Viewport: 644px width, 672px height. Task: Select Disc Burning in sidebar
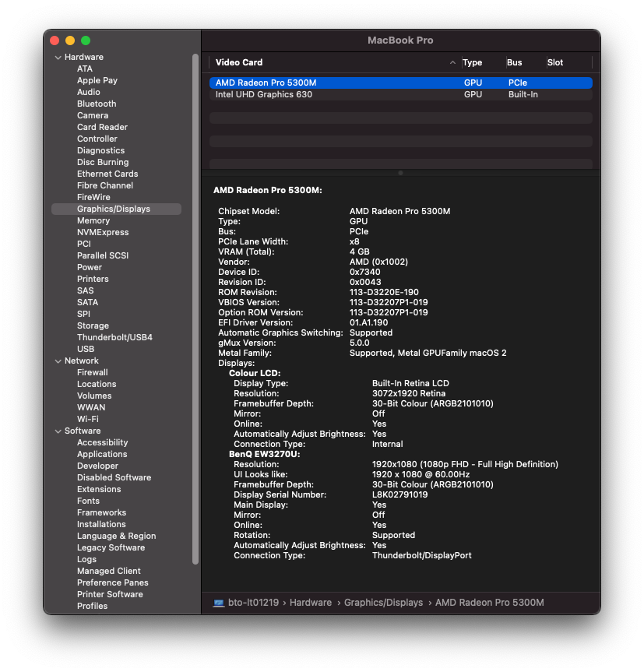(x=103, y=162)
